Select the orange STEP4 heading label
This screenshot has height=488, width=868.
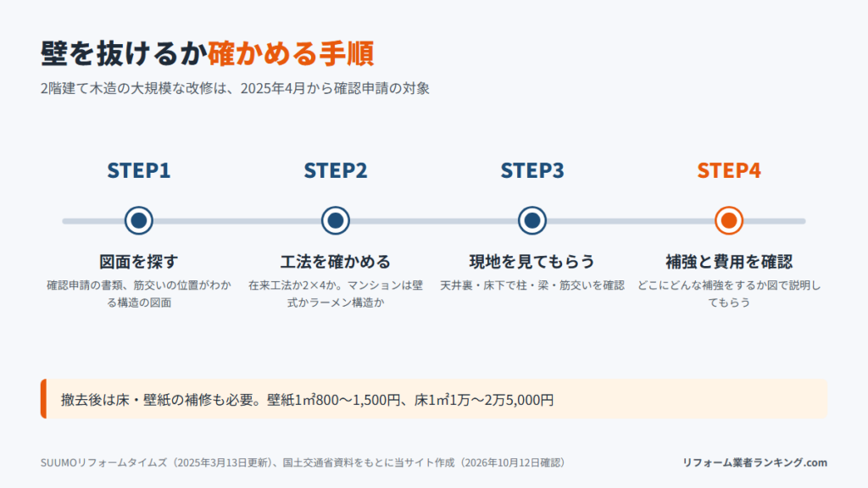click(728, 170)
